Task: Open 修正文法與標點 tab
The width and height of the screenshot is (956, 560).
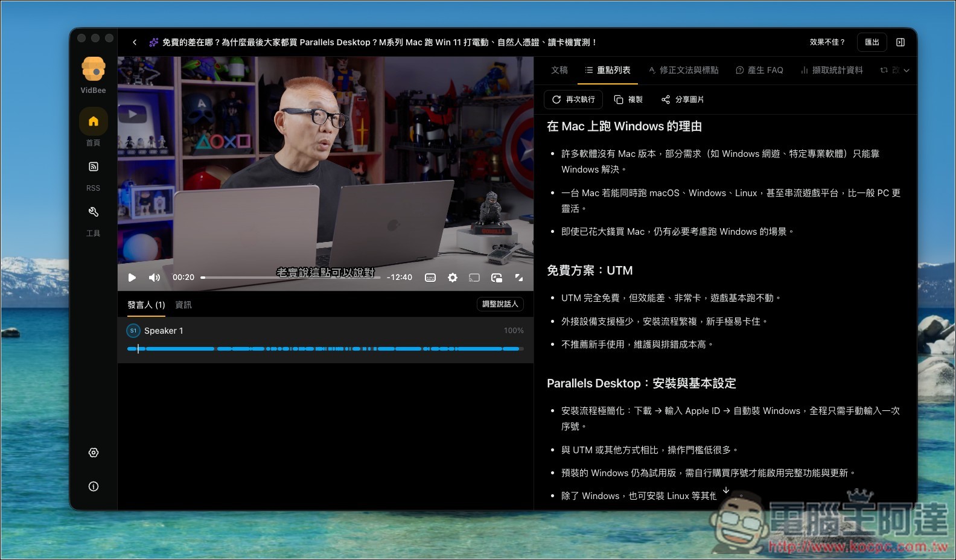Action: coord(683,70)
